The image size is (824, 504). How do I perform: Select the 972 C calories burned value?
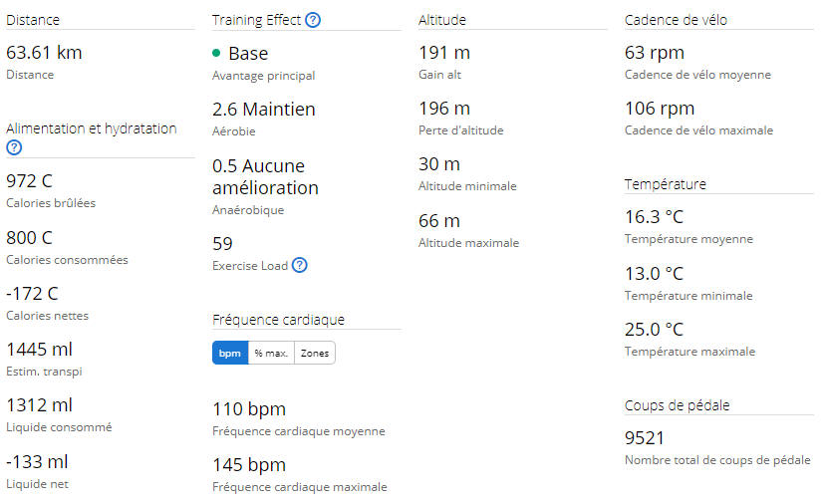click(30, 181)
